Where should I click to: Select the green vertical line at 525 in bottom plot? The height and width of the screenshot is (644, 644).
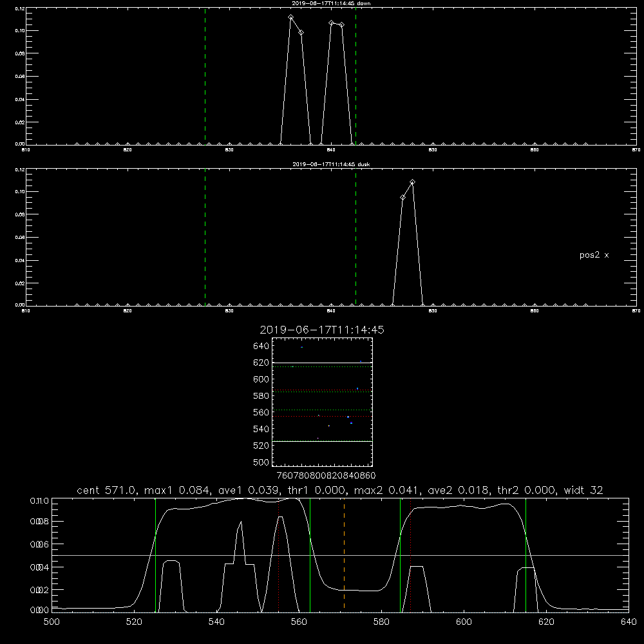(x=156, y=555)
